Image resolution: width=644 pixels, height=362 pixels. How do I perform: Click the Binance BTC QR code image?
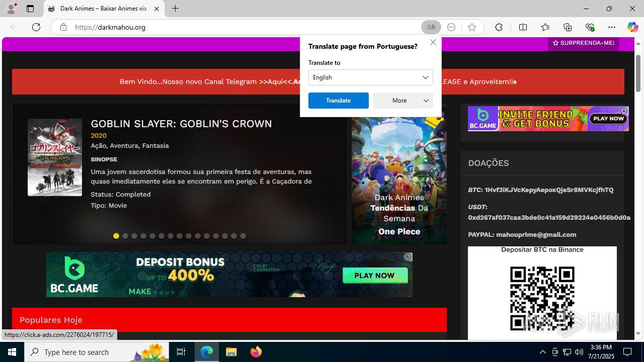click(542, 299)
